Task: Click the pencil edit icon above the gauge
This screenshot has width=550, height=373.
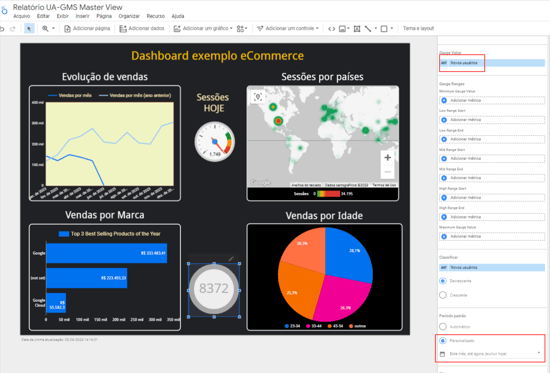Action: (231, 259)
